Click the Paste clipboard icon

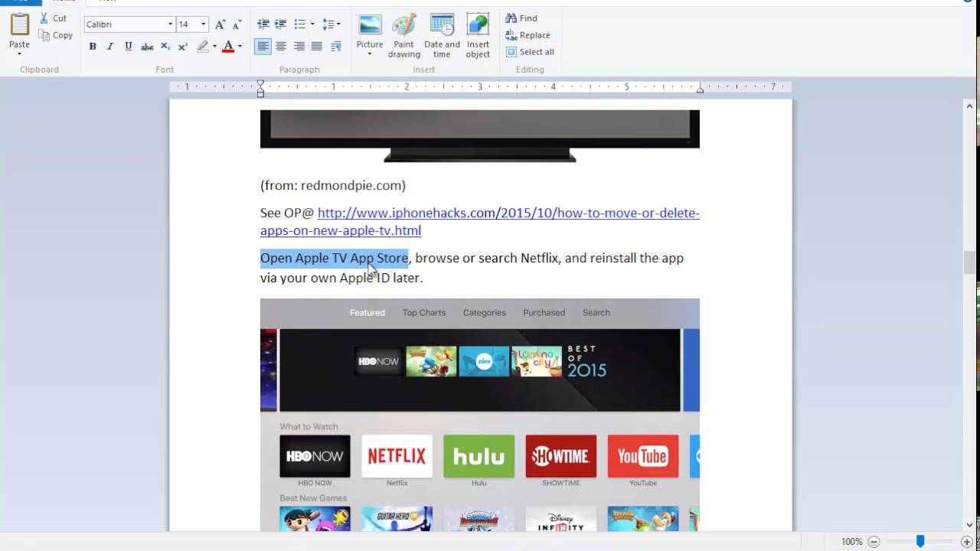20,25
